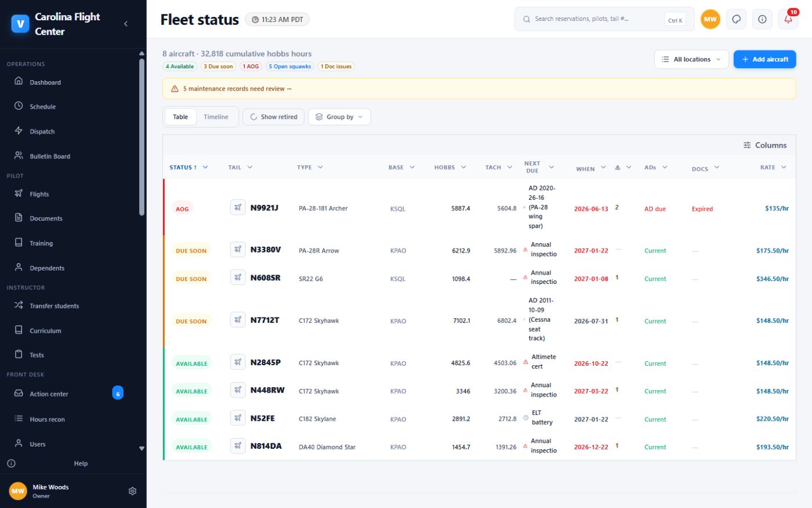The height and width of the screenshot is (508, 812).
Task: Filter by the 1 AOG chip
Action: click(251, 66)
